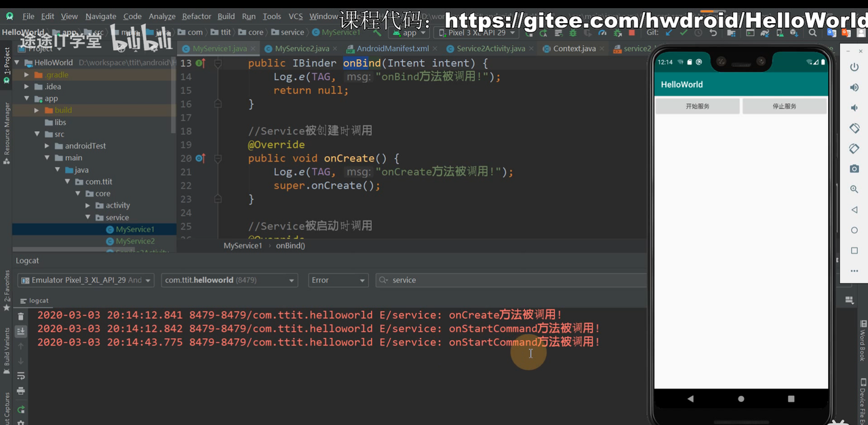868x425 pixels.
Task: Collapse the service folder in project tree
Action: (x=89, y=217)
